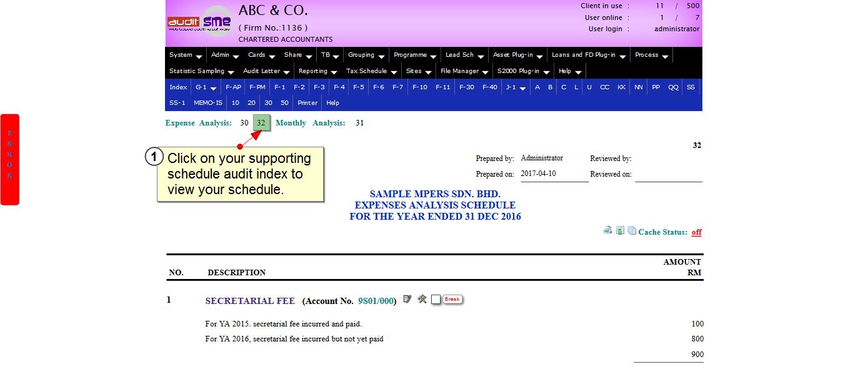Click the print preview icon near Cache Status

[x=607, y=230]
